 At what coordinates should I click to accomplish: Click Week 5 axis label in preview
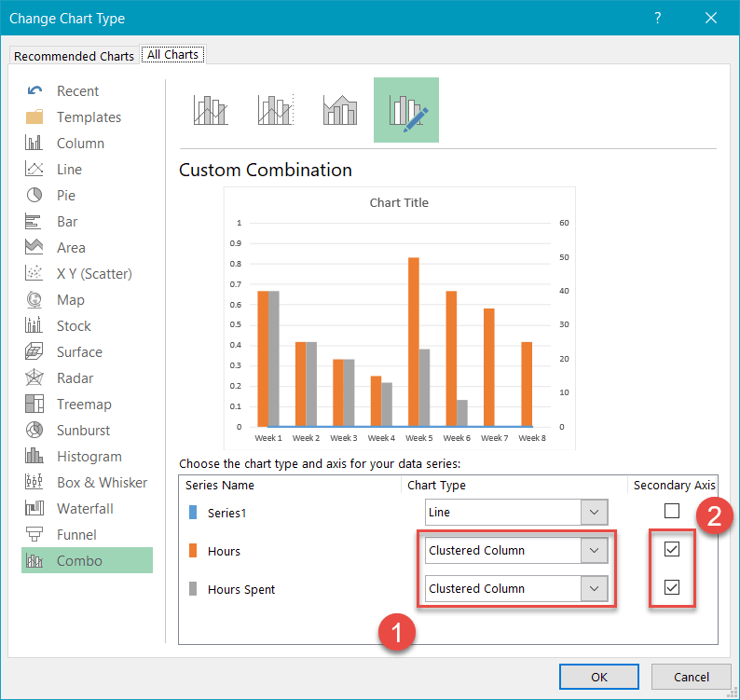(419, 438)
